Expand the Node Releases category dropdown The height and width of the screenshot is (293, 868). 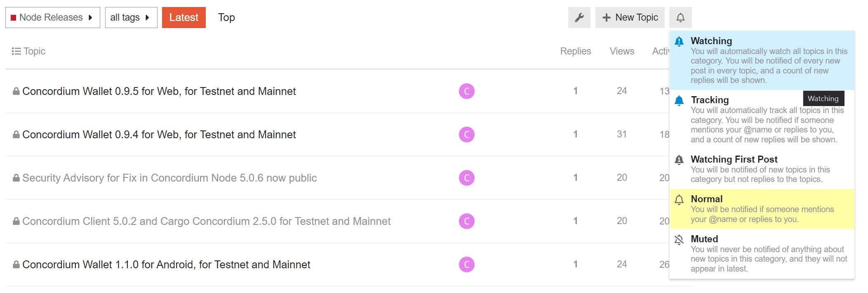coord(53,17)
